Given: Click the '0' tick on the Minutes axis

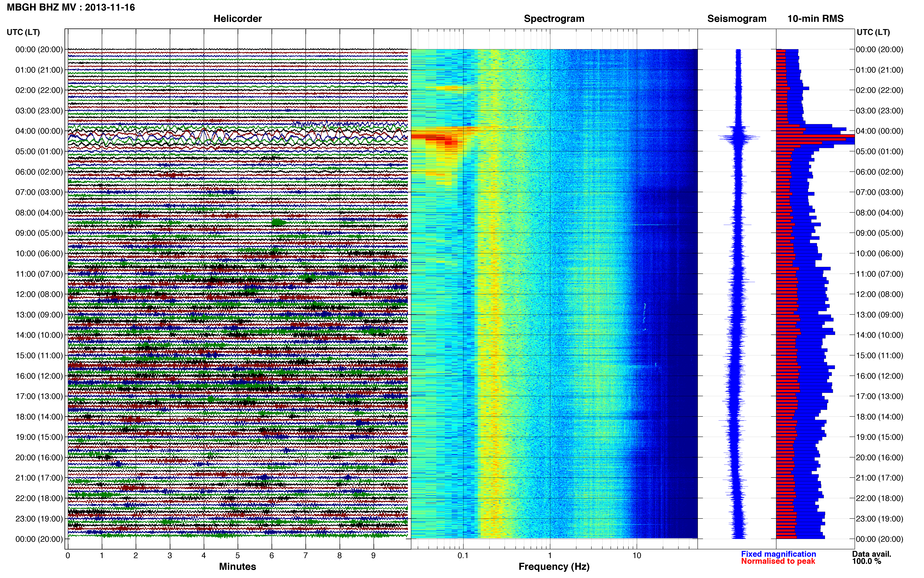Looking at the screenshot, I should pyautogui.click(x=68, y=556).
